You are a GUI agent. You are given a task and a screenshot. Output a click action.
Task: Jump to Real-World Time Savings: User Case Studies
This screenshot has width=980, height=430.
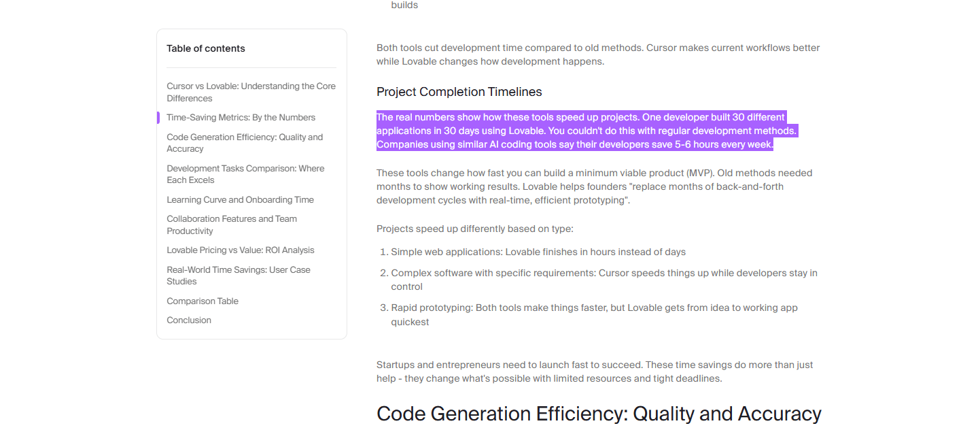(x=239, y=276)
